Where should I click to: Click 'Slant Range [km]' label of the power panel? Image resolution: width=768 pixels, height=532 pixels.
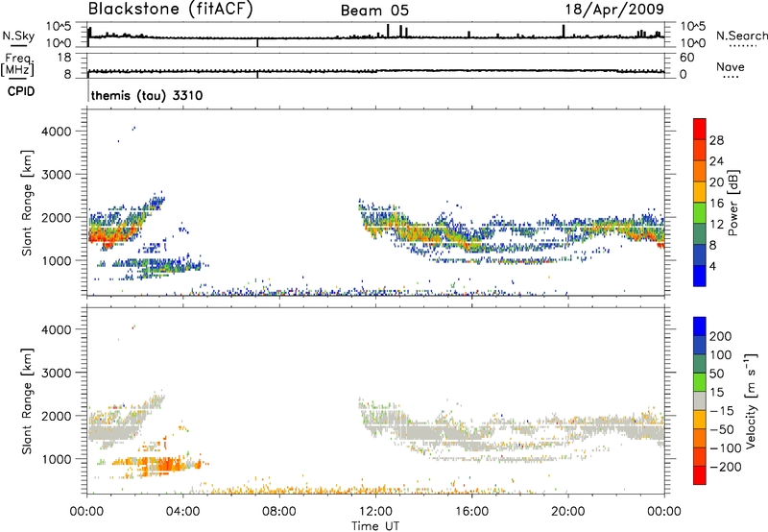27,203
